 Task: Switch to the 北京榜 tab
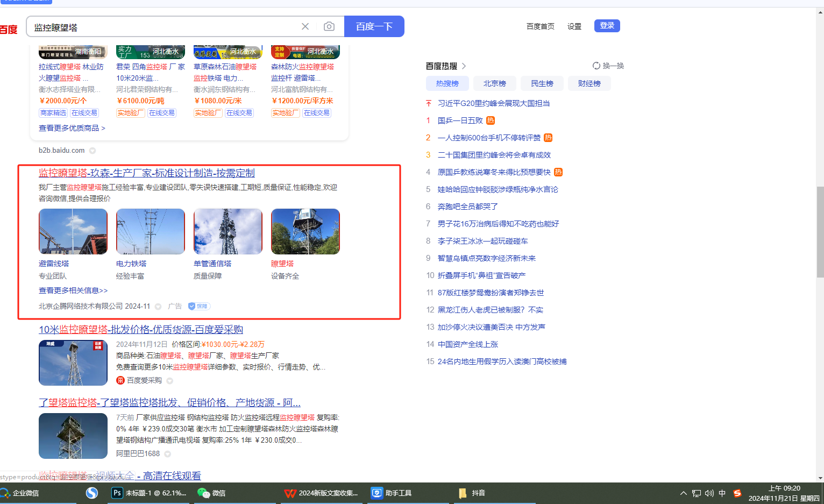point(495,83)
